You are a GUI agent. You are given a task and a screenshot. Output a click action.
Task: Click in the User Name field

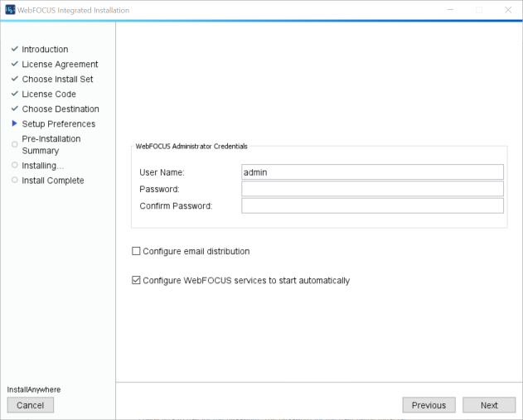click(x=372, y=172)
